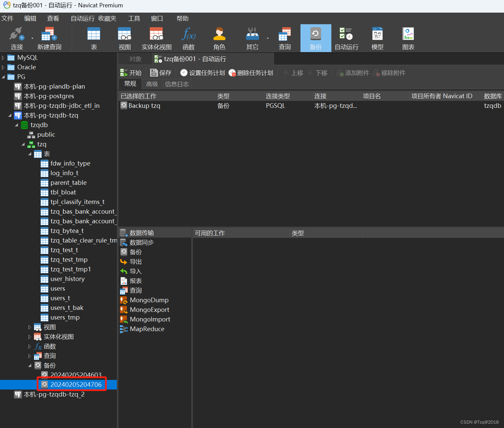
Task: Select Export (导出) job type
Action: [x=131, y=262]
